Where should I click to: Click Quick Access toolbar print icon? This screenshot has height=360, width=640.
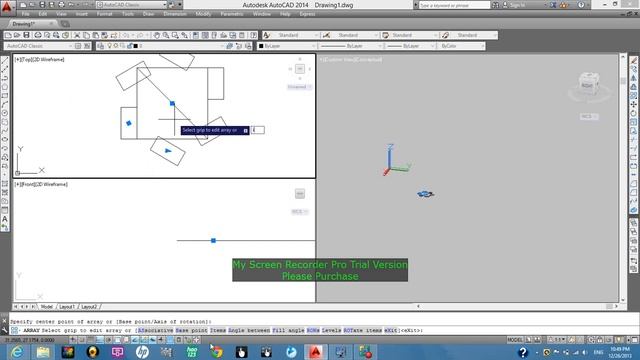pos(61,5)
